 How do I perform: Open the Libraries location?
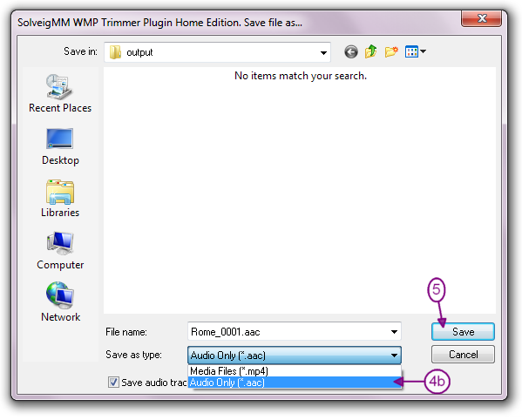coord(60,199)
